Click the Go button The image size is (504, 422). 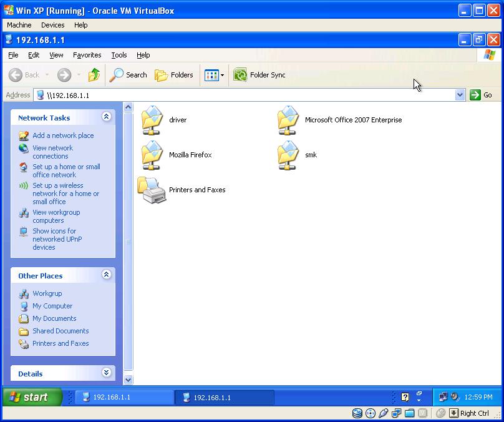[x=481, y=96]
